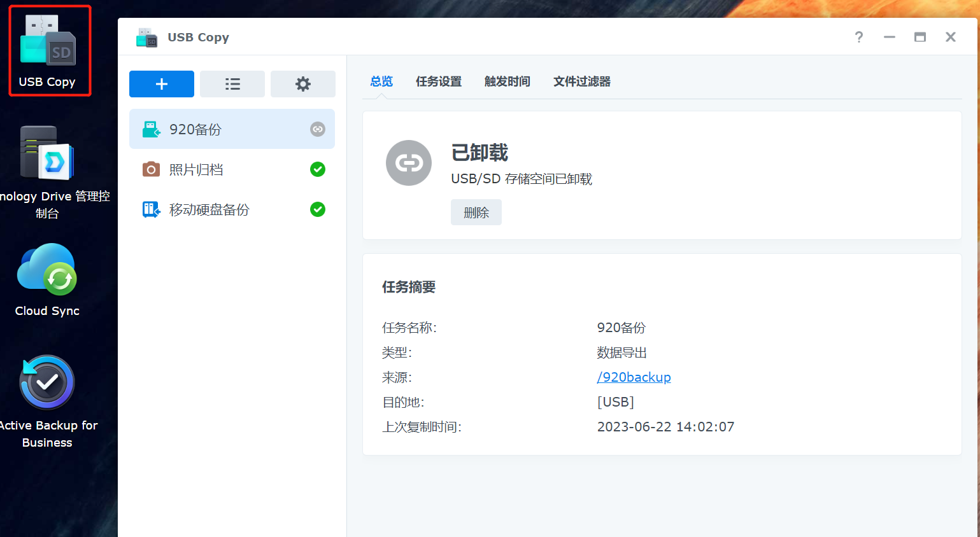Open Active Backup for Business icon
This screenshot has width=980, height=537.
pos(47,401)
